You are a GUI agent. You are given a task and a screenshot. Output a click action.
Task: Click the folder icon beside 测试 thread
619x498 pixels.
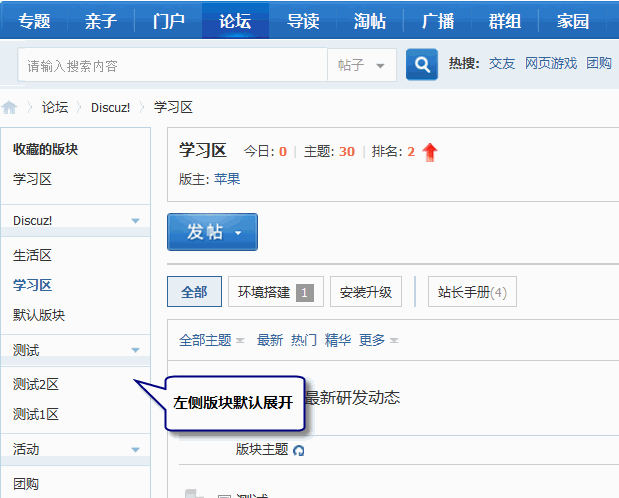195,492
